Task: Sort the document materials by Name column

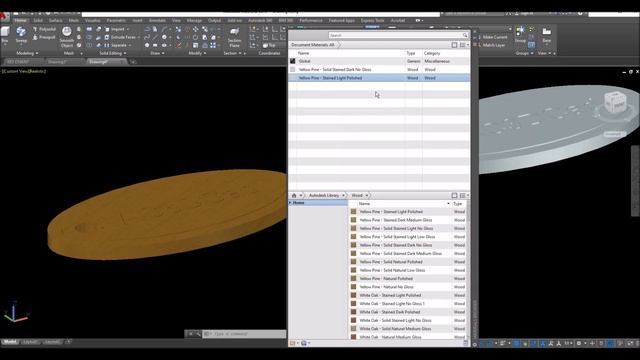Action: tap(303, 53)
